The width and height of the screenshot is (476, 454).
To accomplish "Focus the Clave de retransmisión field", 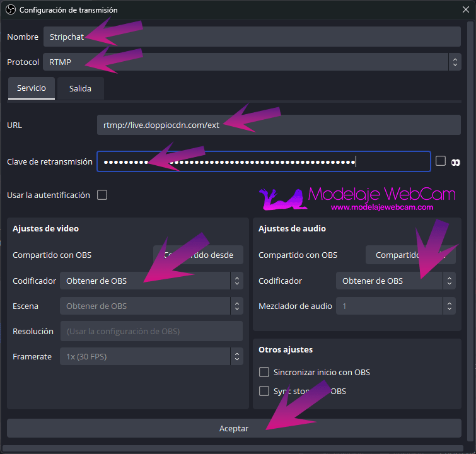I will 264,161.
